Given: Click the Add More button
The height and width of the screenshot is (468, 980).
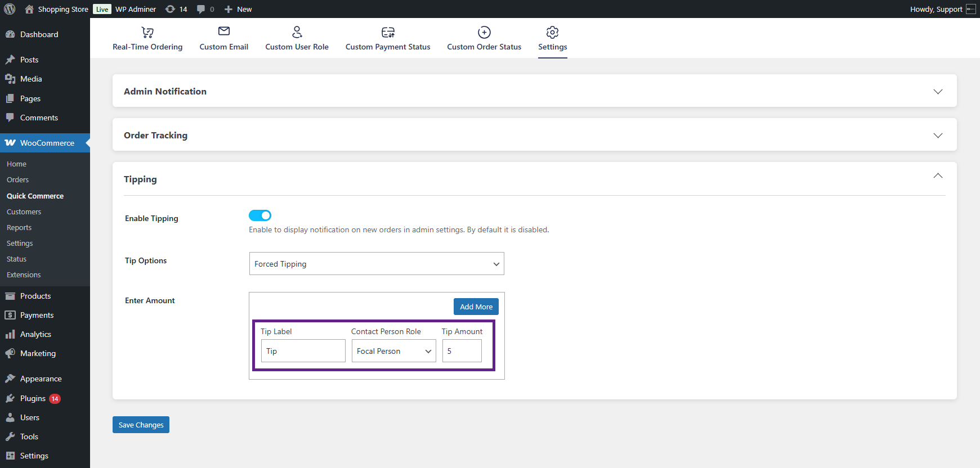Looking at the screenshot, I should pos(476,307).
